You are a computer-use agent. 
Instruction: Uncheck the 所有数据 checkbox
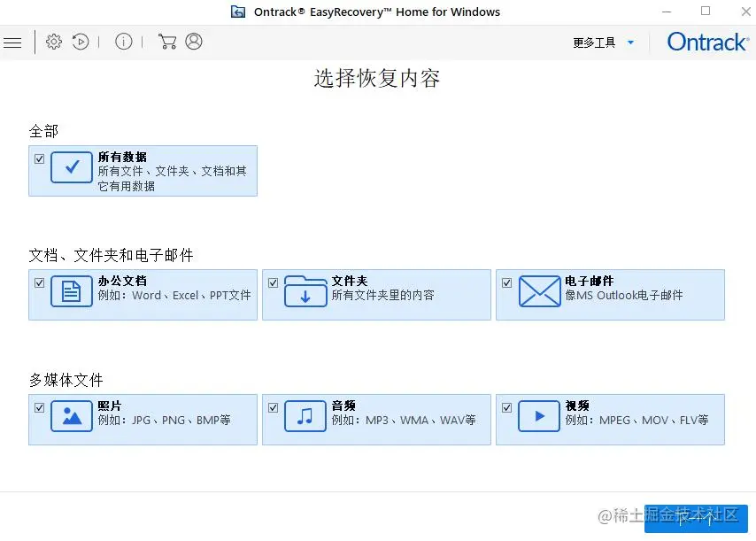pos(40,158)
